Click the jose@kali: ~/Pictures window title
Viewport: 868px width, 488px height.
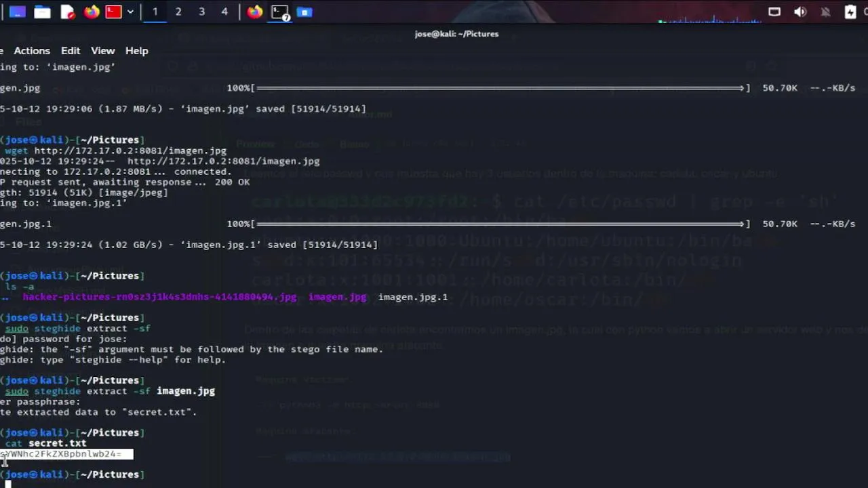point(456,34)
